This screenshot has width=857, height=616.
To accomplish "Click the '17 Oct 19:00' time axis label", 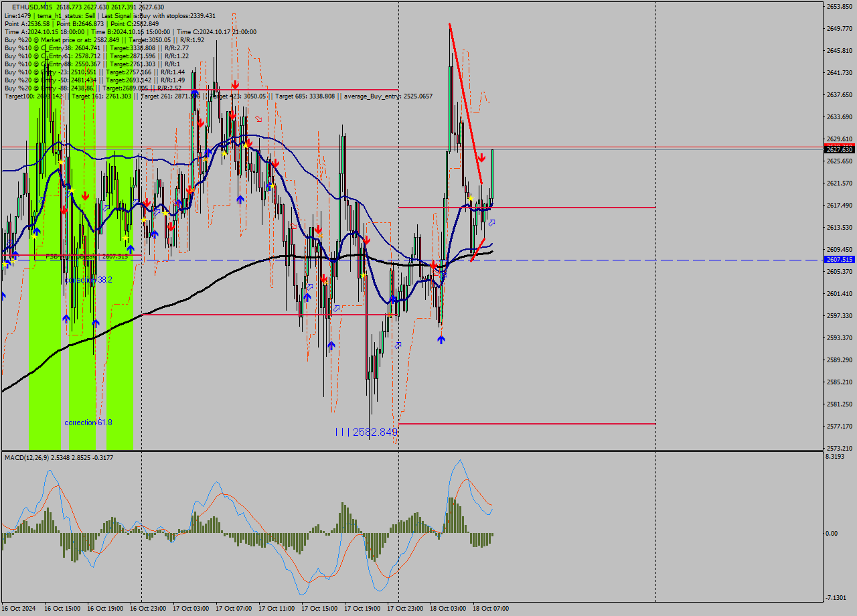I will pyautogui.click(x=362, y=609).
